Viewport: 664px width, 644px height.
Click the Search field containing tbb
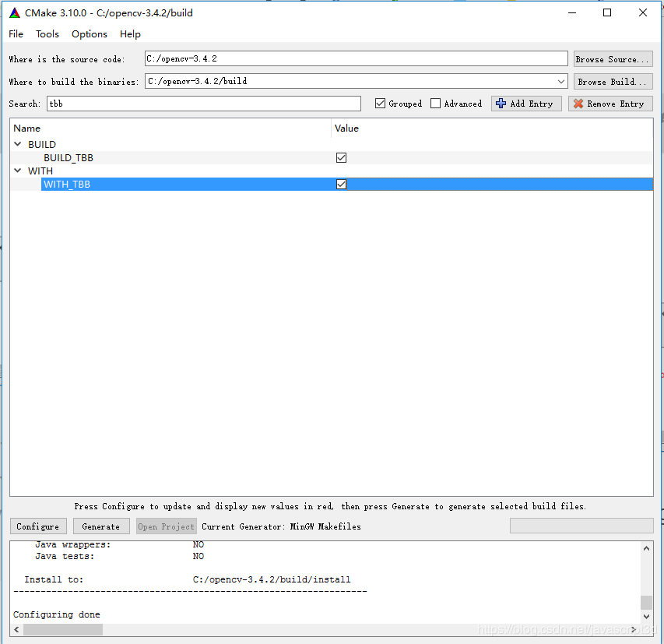(x=204, y=104)
